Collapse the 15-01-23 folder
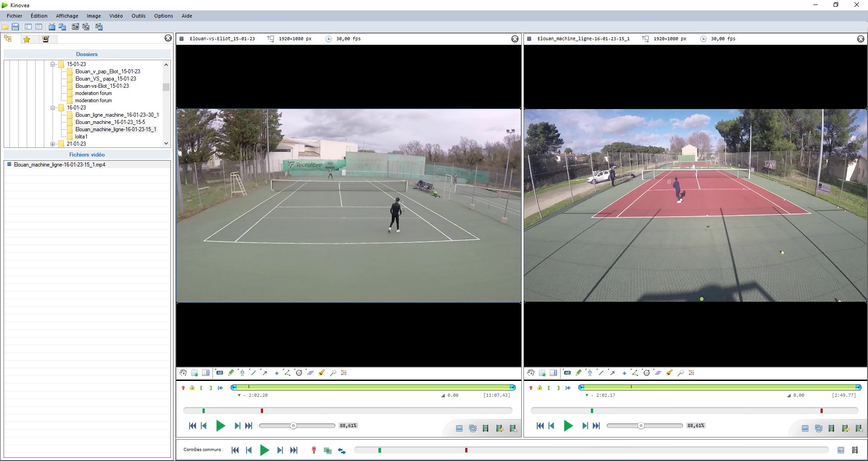Screen dimensions: 868x461 52,64
